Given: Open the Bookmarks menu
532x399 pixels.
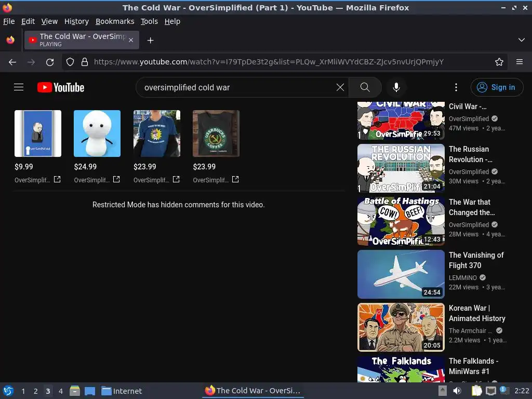Looking at the screenshot, I should pyautogui.click(x=115, y=21).
